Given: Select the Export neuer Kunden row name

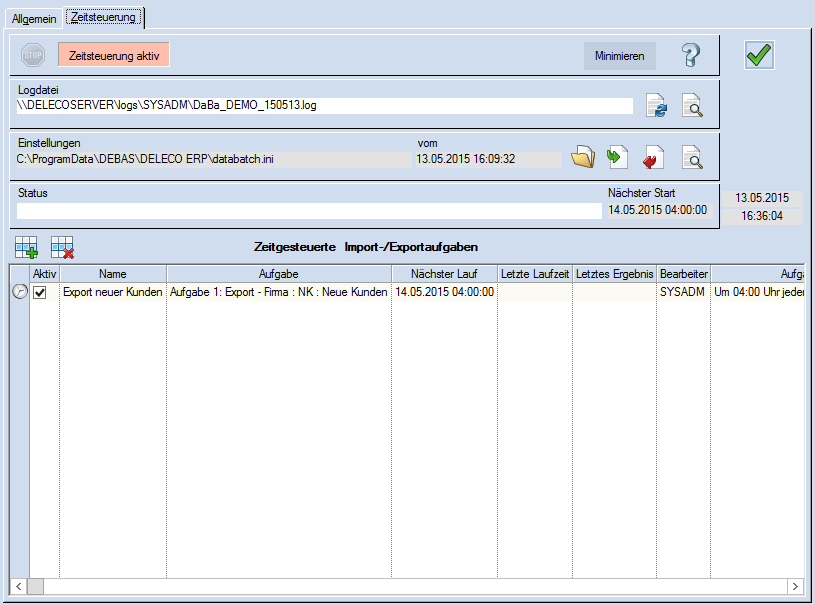Looking at the screenshot, I should (113, 292).
